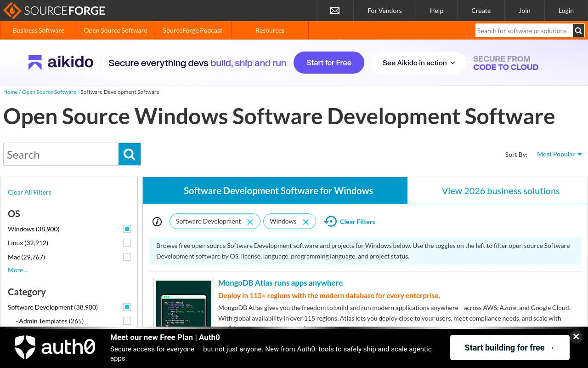
Task: Click the Clear Filters reset icon
Action: click(x=330, y=221)
